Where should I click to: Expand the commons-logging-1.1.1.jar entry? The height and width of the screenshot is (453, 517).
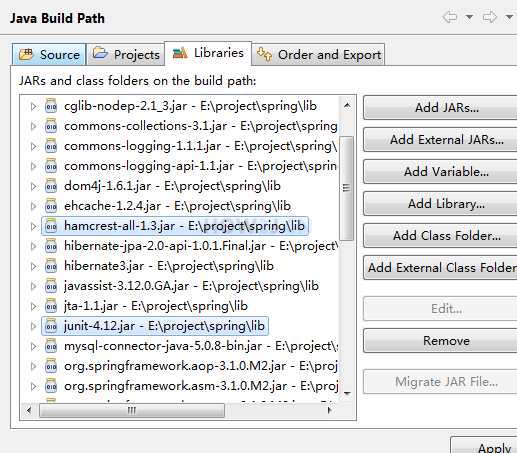[33, 146]
